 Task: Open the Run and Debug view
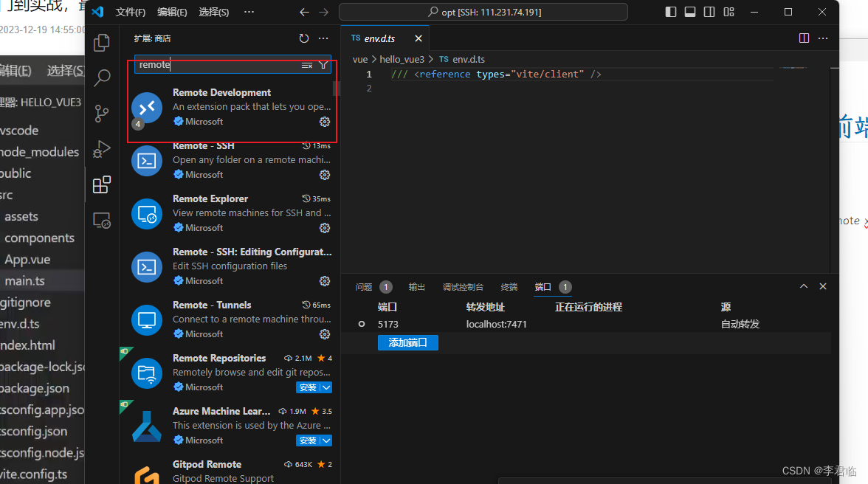click(101, 149)
